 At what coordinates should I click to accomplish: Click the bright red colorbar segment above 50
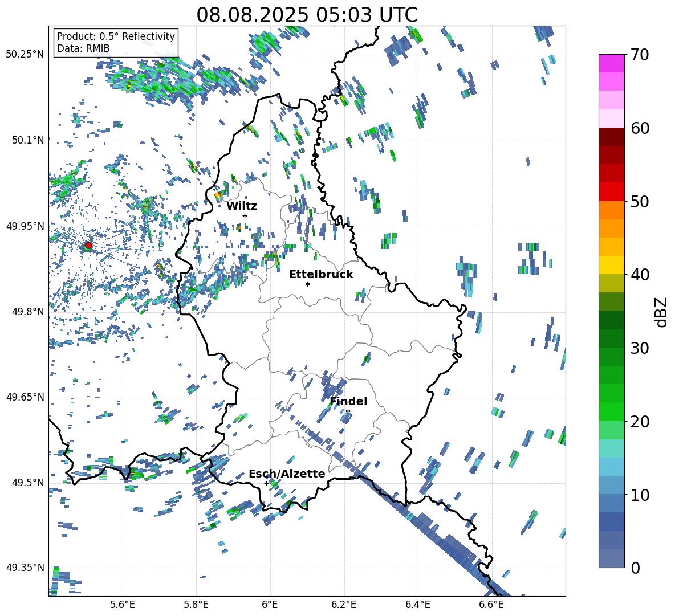(x=611, y=192)
